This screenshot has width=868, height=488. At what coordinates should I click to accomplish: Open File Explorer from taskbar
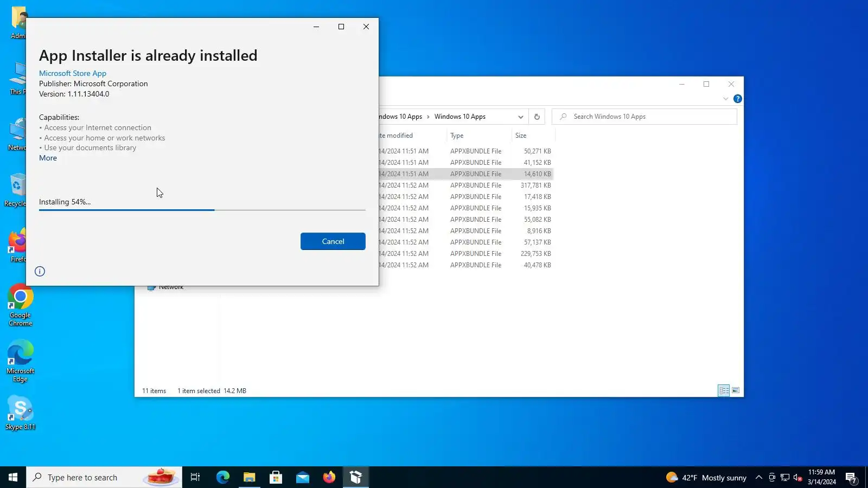pyautogui.click(x=249, y=477)
